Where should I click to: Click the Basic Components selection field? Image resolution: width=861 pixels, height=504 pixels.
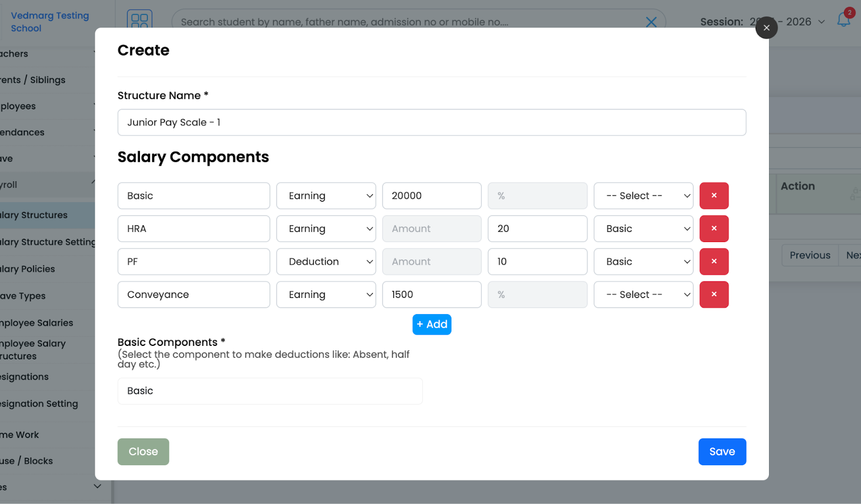point(270,391)
